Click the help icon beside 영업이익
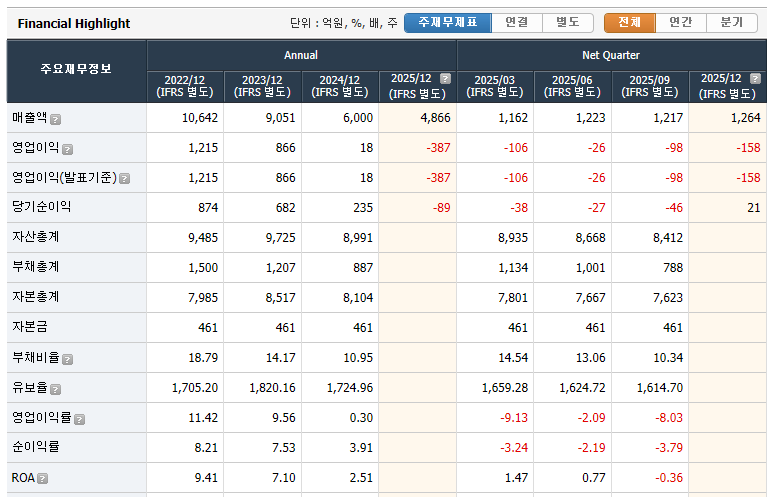Screen dimensions: 774x497 coord(67,149)
